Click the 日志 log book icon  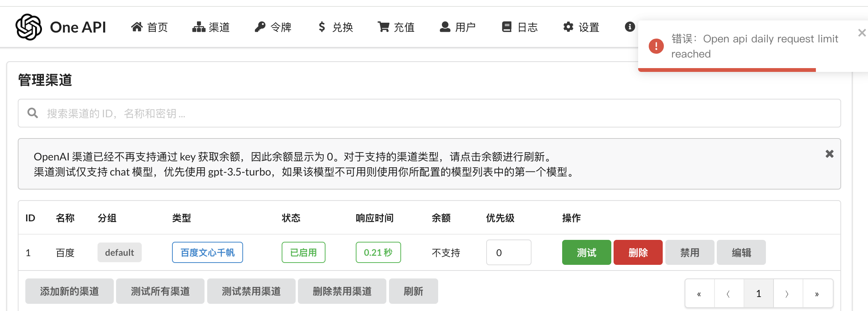(507, 27)
